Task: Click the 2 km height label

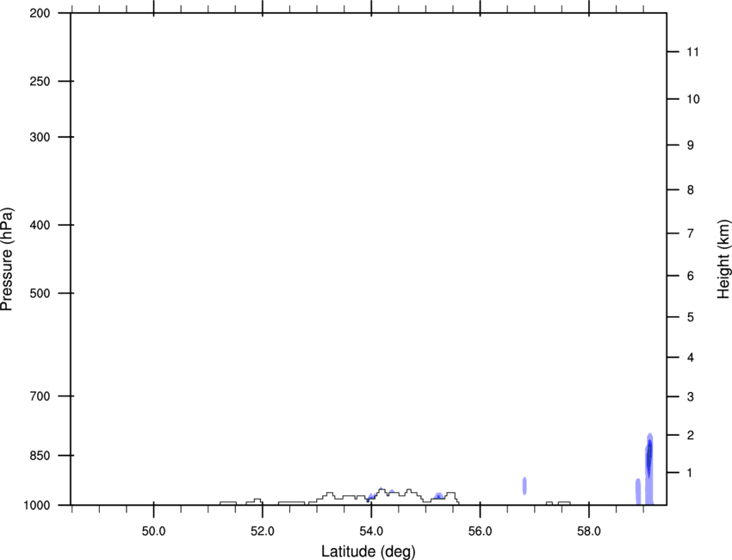Action: point(690,435)
